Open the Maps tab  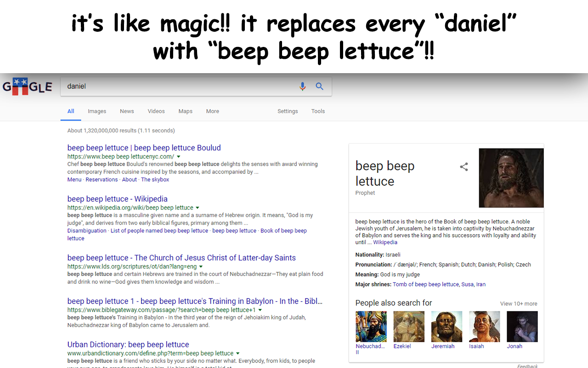[186, 111]
